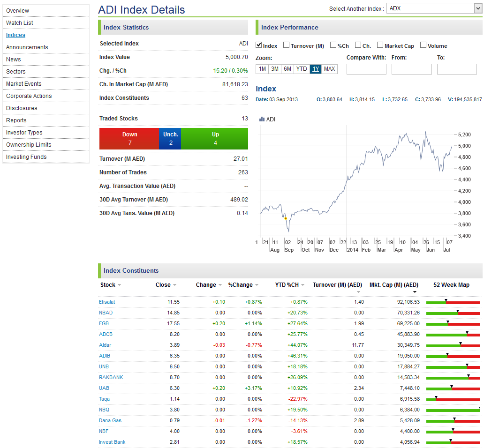
Task: Switch chart zoom to MAX
Action: [x=329, y=69]
